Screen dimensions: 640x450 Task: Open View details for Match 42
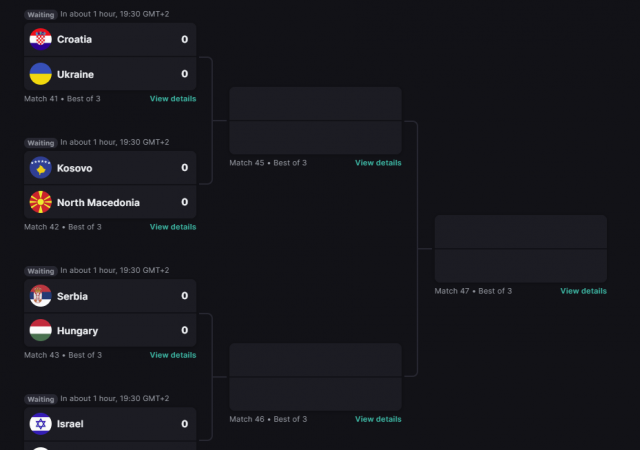(x=173, y=227)
